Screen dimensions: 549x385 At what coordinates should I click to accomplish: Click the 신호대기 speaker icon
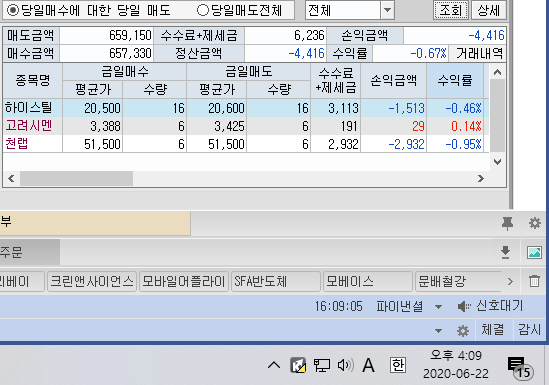point(464,307)
